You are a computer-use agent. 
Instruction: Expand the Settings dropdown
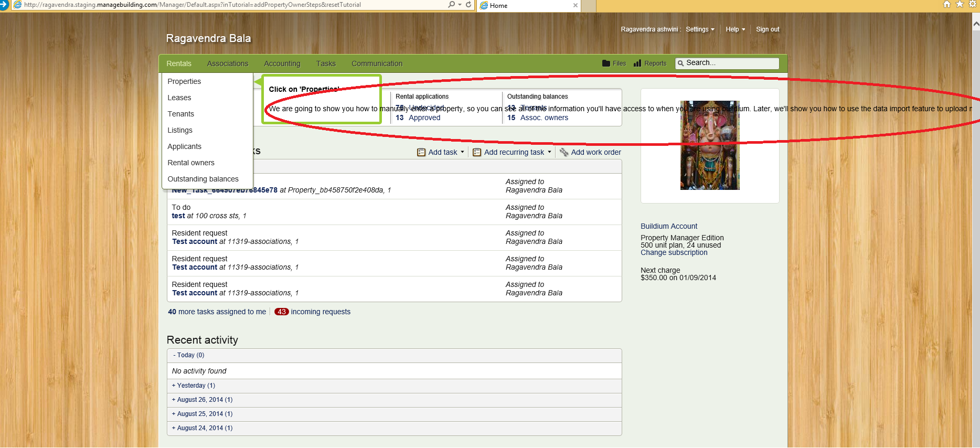[700, 29]
